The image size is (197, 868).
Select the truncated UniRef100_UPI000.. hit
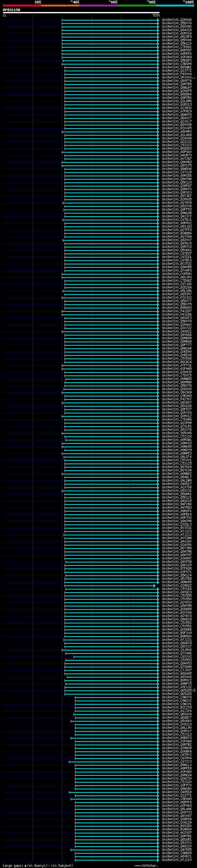click(179, 78)
